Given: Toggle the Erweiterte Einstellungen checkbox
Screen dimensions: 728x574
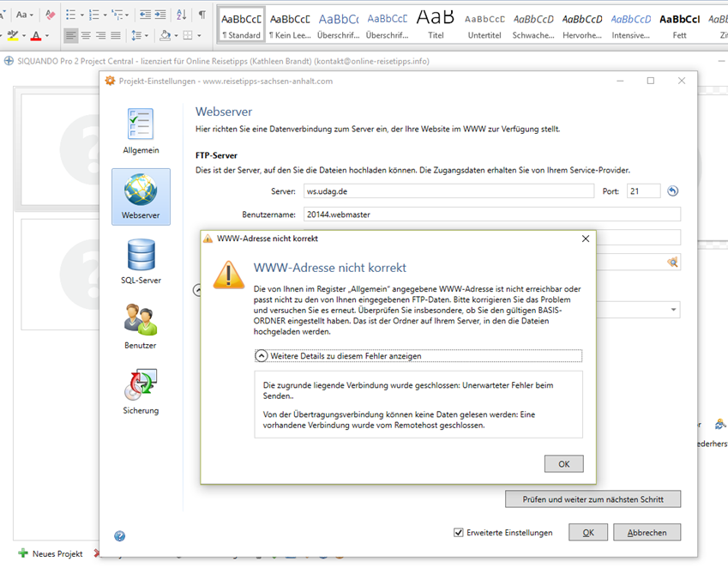Looking at the screenshot, I should coord(459,533).
